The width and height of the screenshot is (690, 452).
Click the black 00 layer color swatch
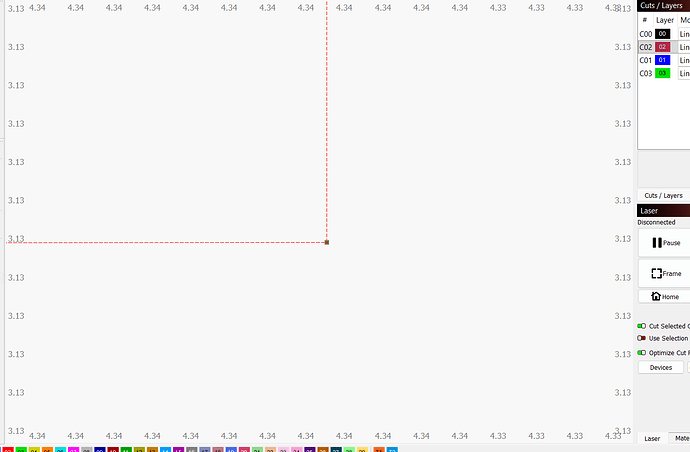[662, 34]
